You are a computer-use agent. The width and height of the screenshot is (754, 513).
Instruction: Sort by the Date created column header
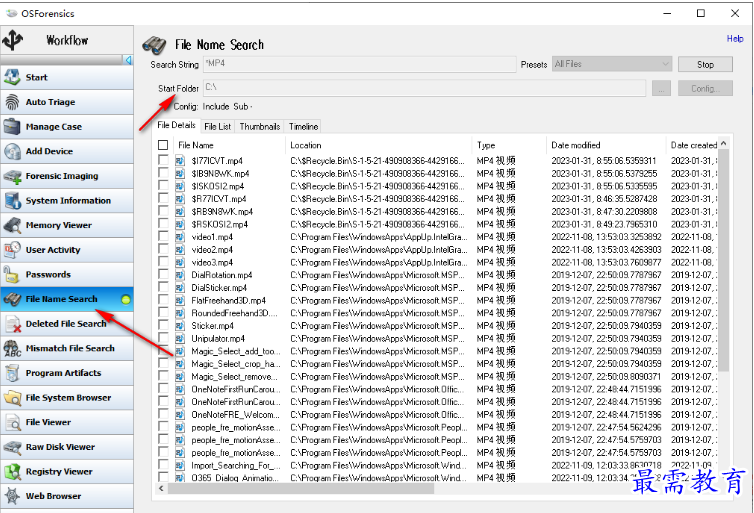[x=692, y=145]
